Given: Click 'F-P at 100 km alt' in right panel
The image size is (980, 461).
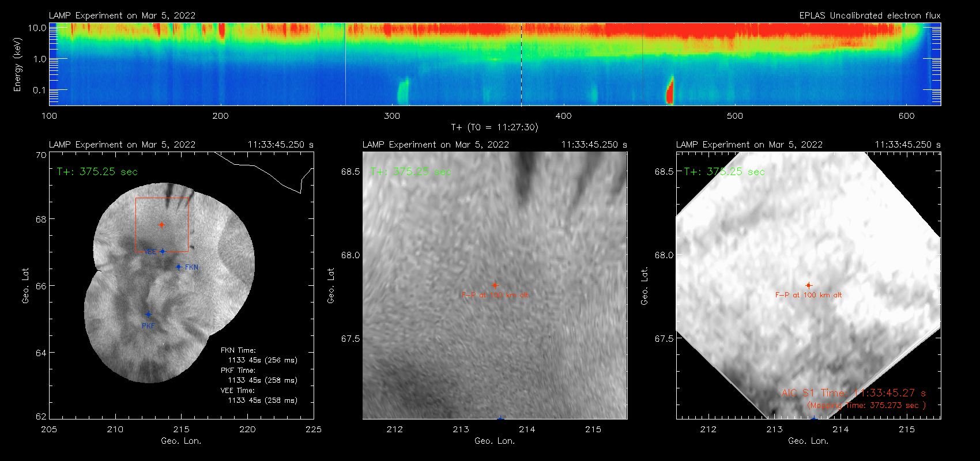Looking at the screenshot, I should (808, 295).
